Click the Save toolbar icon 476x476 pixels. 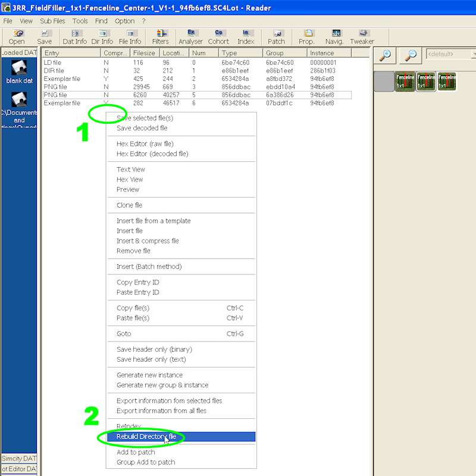(44, 37)
